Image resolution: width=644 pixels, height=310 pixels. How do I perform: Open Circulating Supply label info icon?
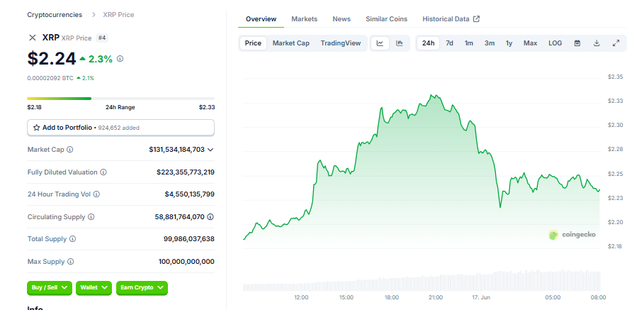coord(91,216)
